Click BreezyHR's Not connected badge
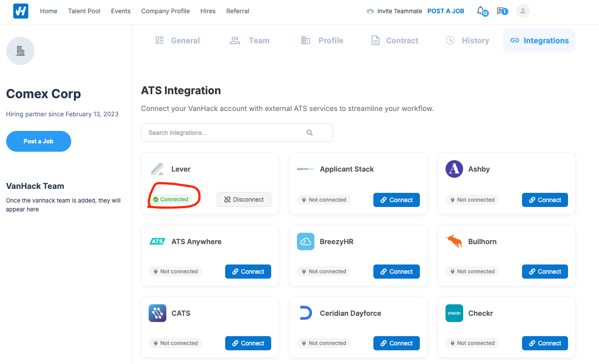The image size is (599, 364). tap(324, 272)
